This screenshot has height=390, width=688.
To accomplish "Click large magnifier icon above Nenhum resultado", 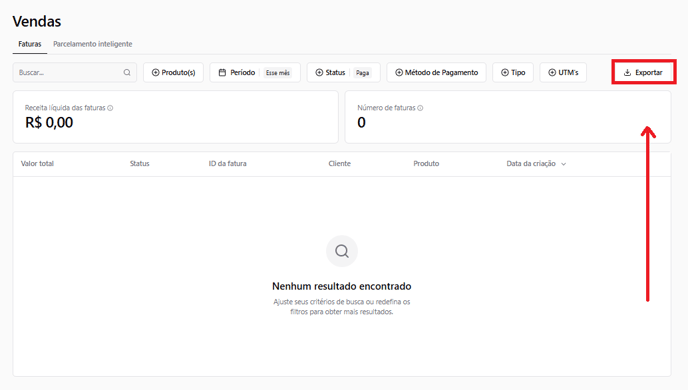I will 342,251.
